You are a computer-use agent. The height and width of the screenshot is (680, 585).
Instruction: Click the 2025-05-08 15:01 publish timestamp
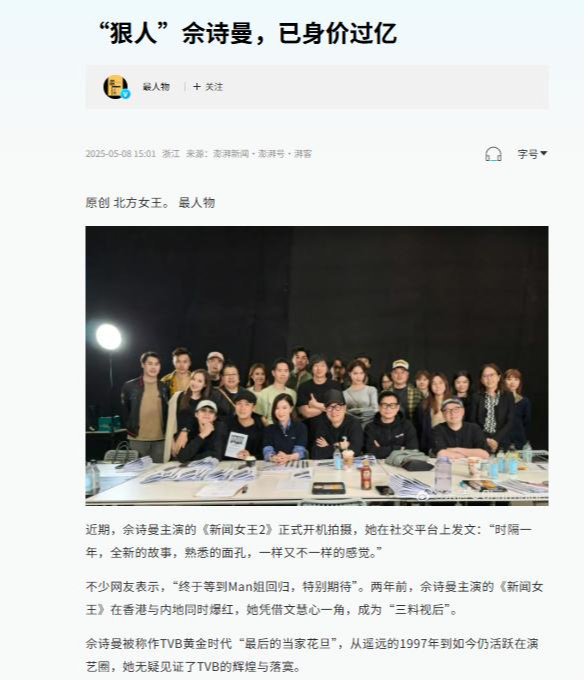tap(120, 154)
